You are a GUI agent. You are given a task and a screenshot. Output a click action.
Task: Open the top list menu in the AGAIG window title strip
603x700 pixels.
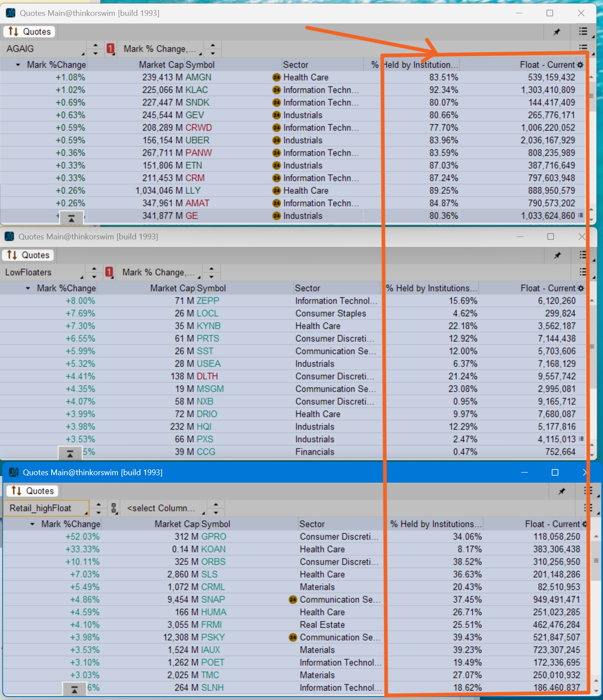pyautogui.click(x=583, y=31)
